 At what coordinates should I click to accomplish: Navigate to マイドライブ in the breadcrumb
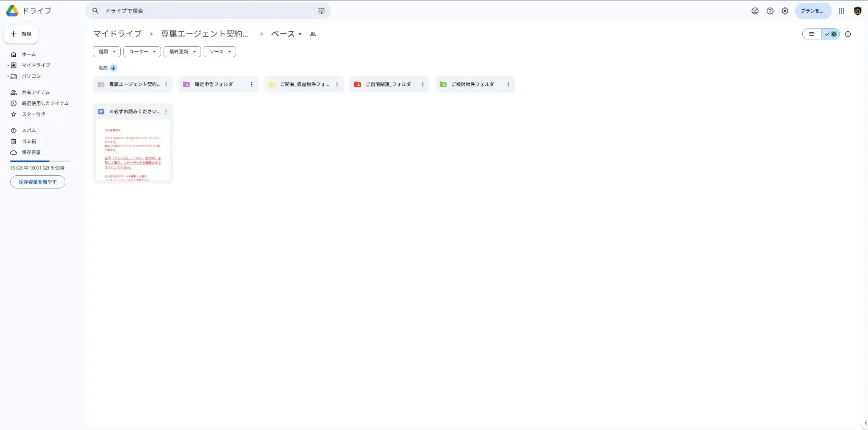117,33
